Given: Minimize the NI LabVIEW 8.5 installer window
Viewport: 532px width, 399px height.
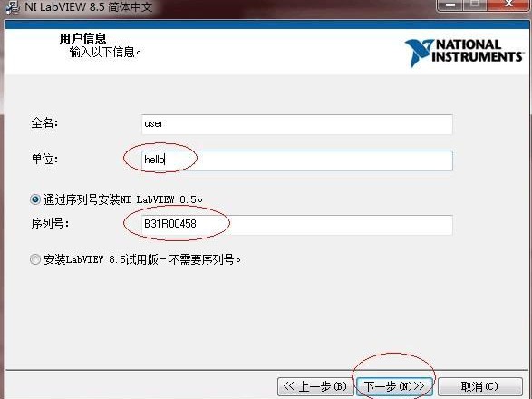Looking at the screenshot, I should pyautogui.click(x=450, y=5).
